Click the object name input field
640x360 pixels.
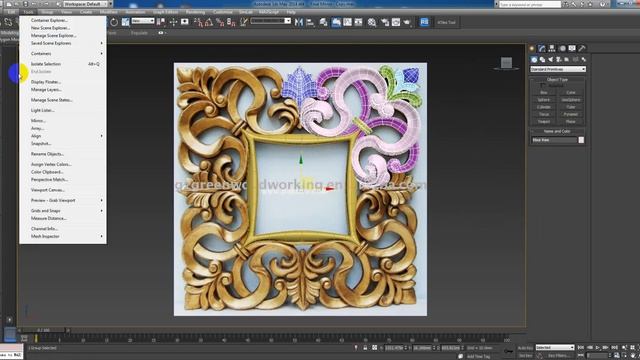554,140
